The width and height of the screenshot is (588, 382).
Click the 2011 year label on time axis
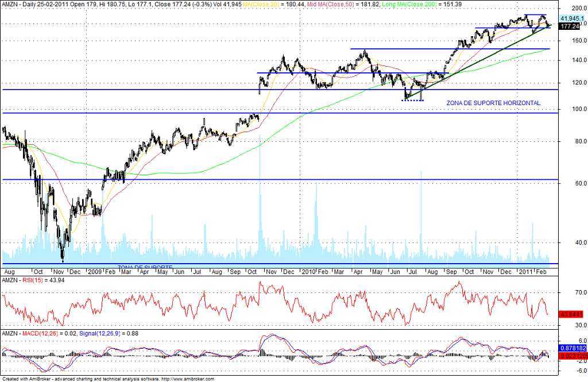pos(526,272)
